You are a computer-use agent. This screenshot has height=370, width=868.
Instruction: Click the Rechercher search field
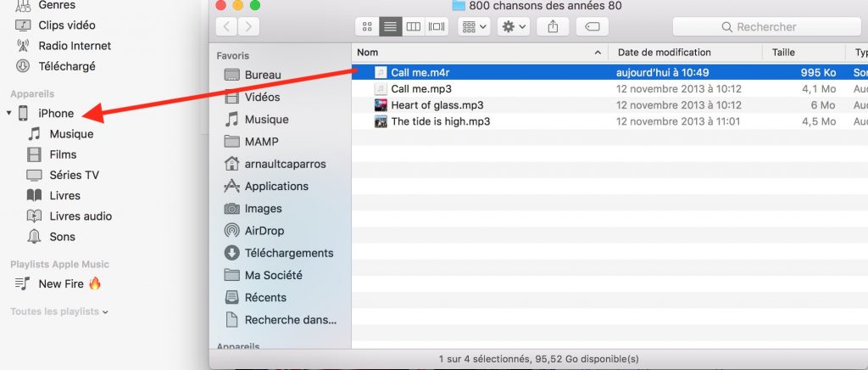[766, 26]
